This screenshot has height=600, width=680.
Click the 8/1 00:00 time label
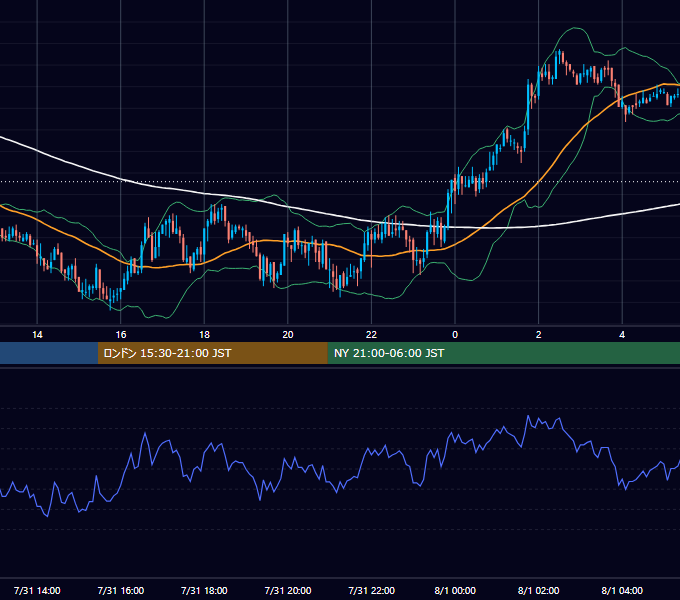[455, 590]
